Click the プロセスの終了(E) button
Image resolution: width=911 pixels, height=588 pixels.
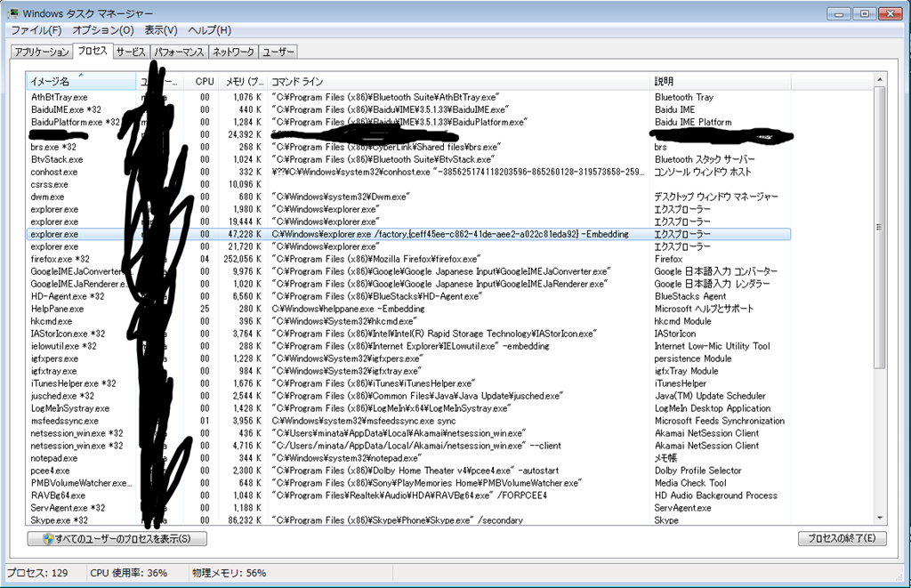pos(842,538)
